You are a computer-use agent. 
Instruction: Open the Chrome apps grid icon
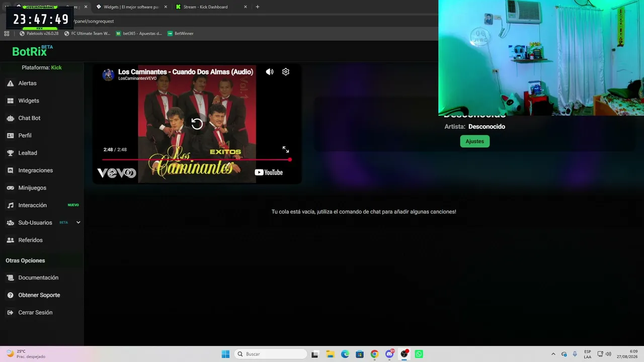tap(7, 34)
